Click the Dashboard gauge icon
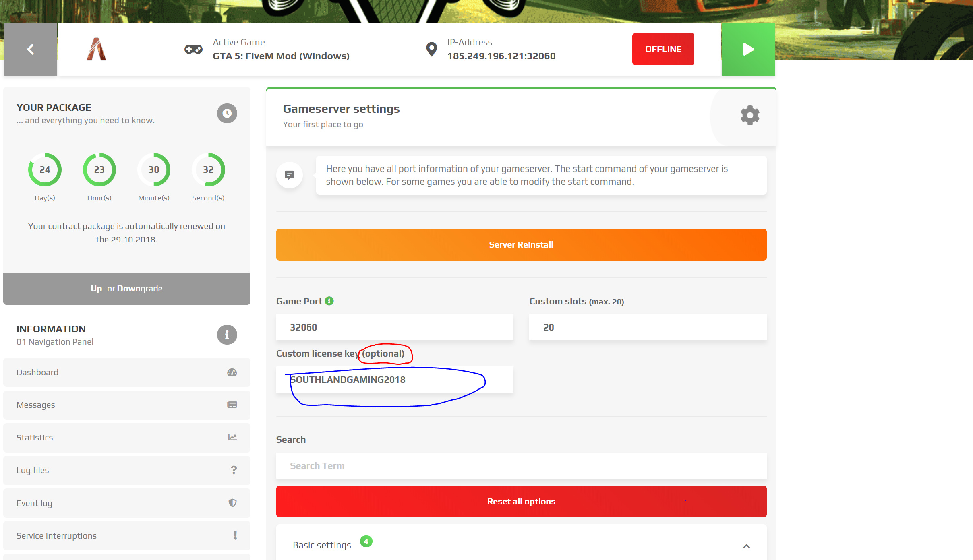This screenshot has height=560, width=973. 232,372
